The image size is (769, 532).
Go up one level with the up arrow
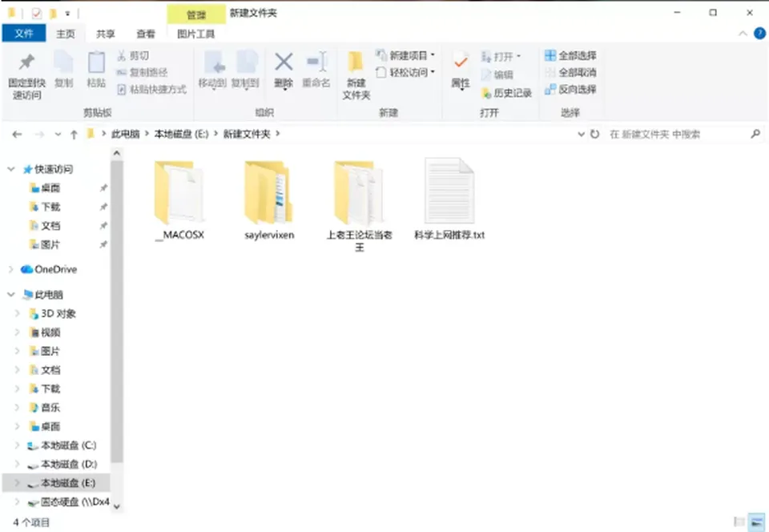74,135
